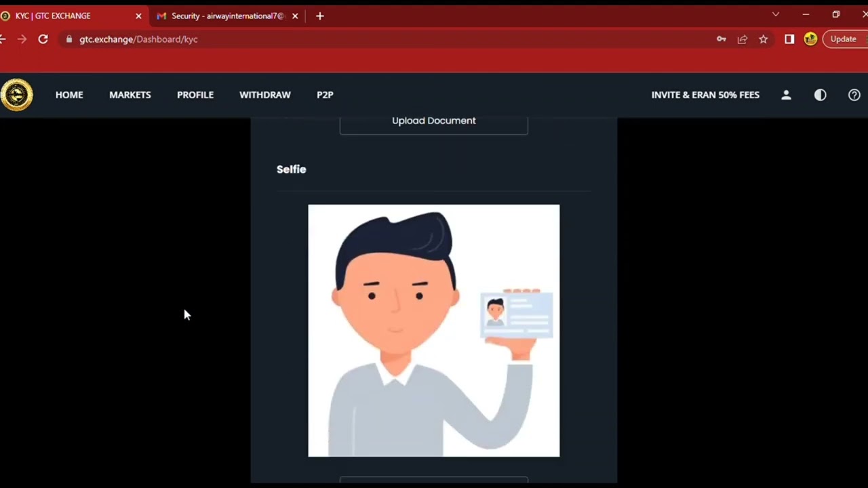The width and height of the screenshot is (868, 488).
Task: Bookmark this page with the star
Action: 763,39
